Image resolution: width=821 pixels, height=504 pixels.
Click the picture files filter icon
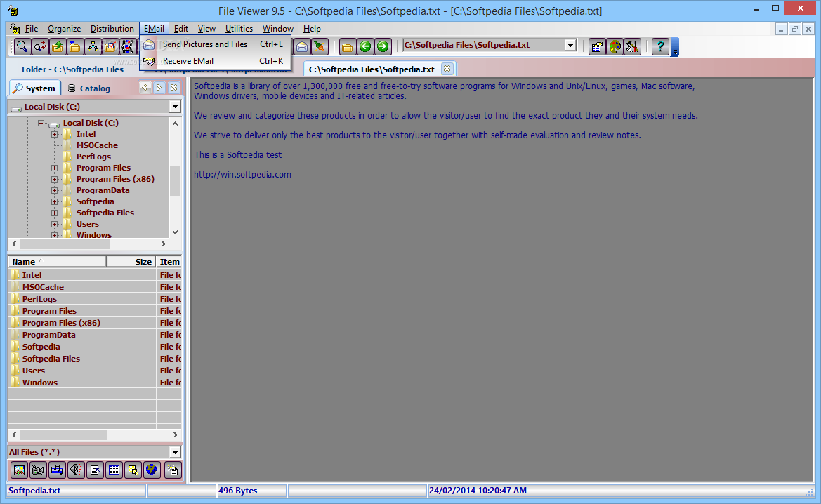pos(20,470)
